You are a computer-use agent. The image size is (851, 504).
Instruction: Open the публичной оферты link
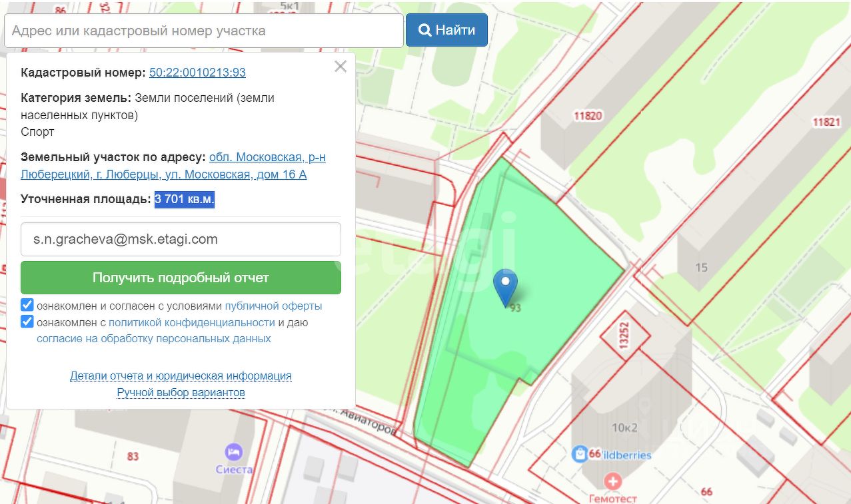273,306
